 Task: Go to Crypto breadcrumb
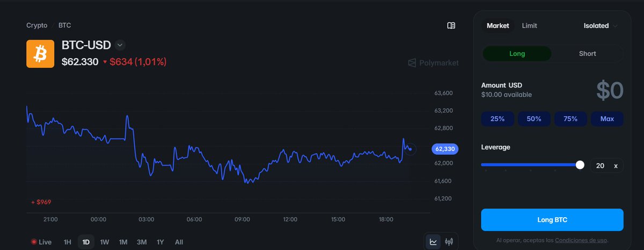(x=37, y=25)
